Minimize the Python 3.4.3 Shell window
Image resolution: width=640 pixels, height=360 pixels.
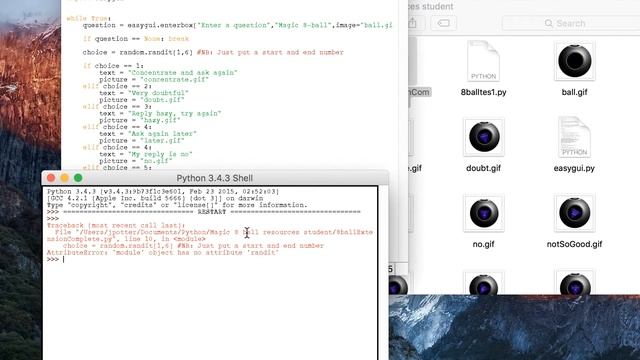64,178
